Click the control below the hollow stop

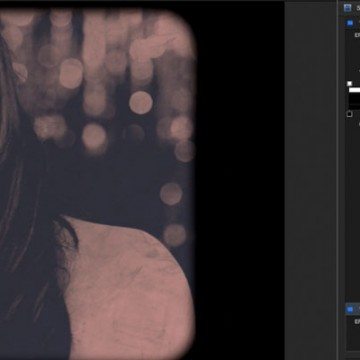click(x=359, y=124)
